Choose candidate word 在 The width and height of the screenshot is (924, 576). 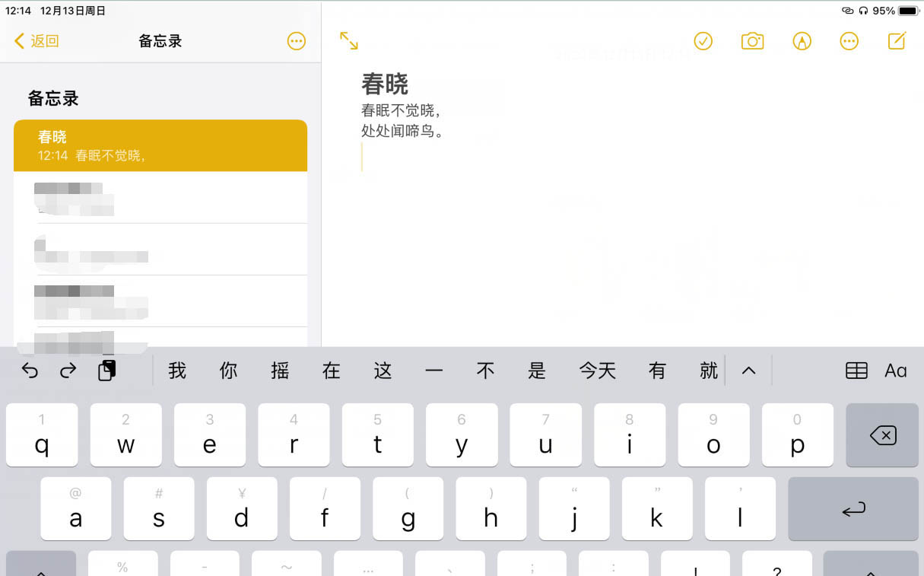[x=332, y=371]
